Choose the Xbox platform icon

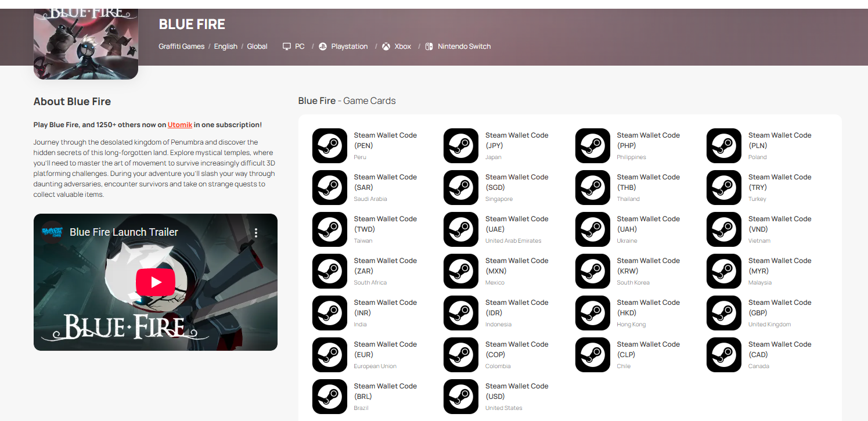pos(386,46)
